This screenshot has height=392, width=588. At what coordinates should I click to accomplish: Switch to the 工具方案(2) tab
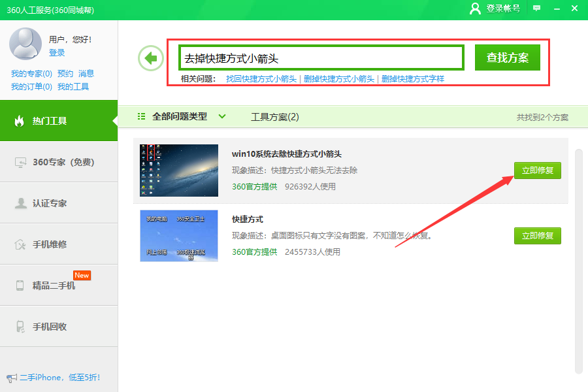[x=274, y=117]
